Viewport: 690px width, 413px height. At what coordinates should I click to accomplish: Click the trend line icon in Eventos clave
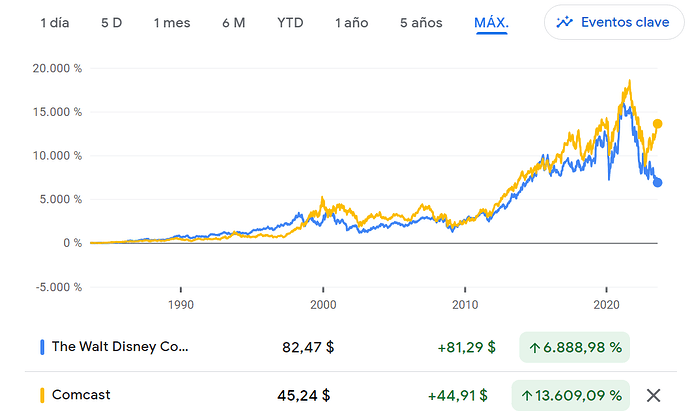(x=565, y=21)
